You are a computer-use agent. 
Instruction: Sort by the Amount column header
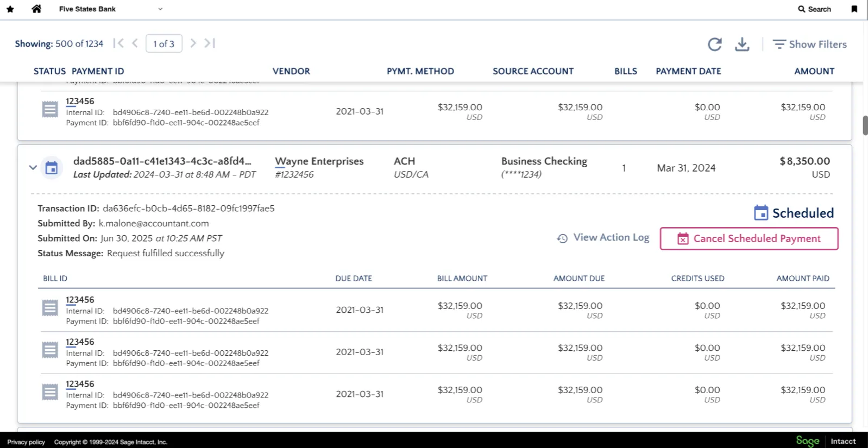814,71
